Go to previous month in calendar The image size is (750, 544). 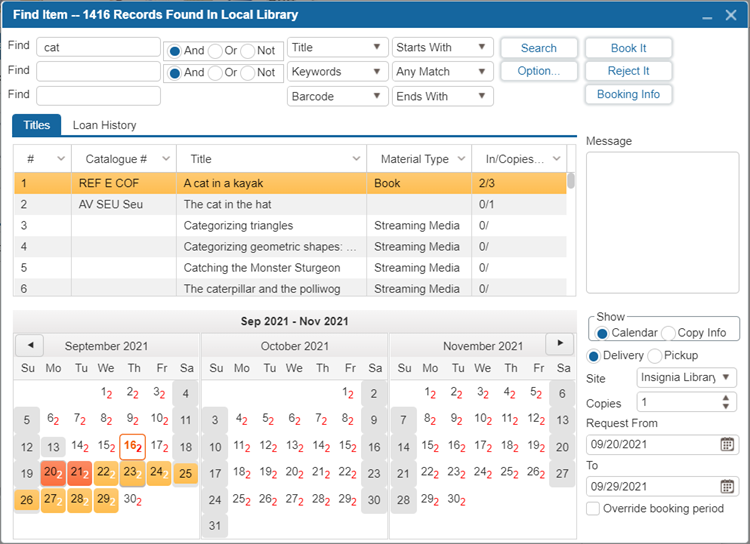coord(29,345)
